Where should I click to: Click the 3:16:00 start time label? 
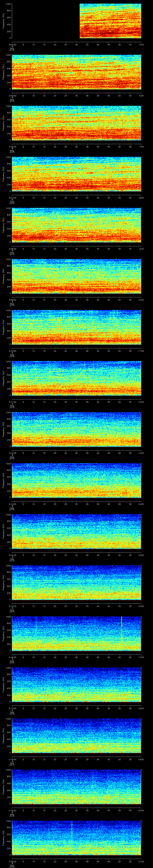[12, 657]
